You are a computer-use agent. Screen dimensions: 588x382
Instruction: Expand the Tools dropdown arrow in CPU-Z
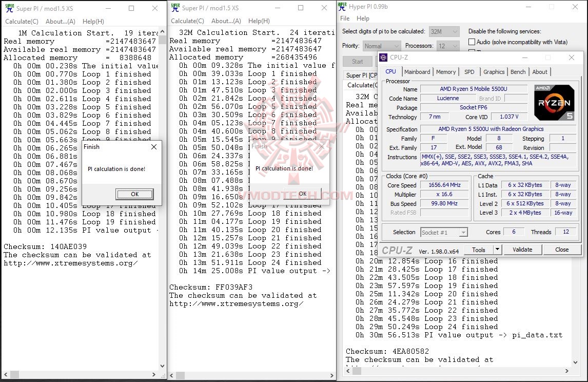pos(497,250)
